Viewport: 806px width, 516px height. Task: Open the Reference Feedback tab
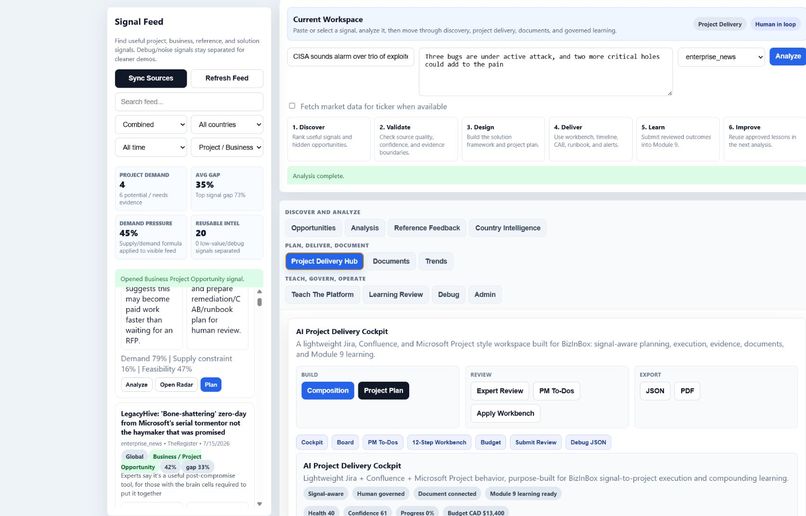click(x=427, y=228)
